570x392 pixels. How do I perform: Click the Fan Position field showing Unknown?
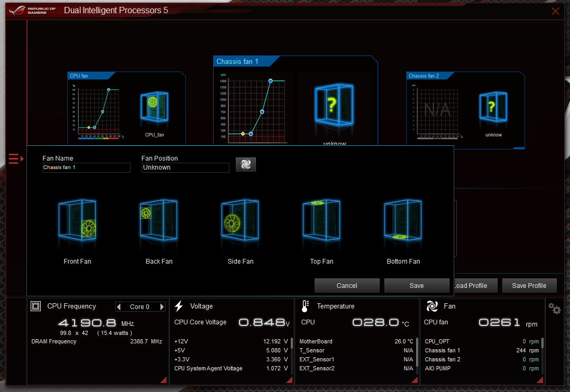click(186, 167)
